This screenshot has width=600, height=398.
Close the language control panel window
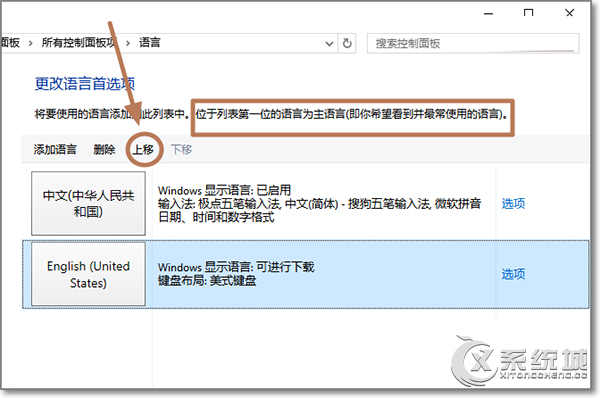click(x=569, y=13)
